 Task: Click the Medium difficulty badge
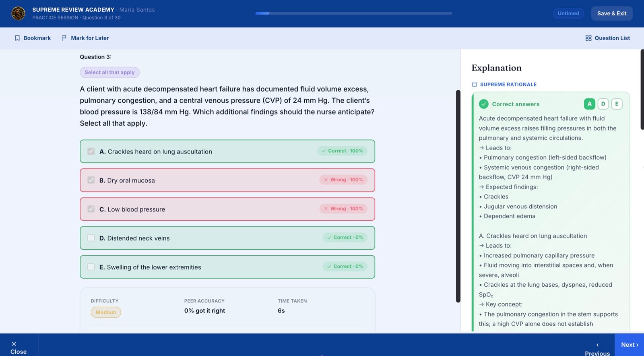pos(106,312)
